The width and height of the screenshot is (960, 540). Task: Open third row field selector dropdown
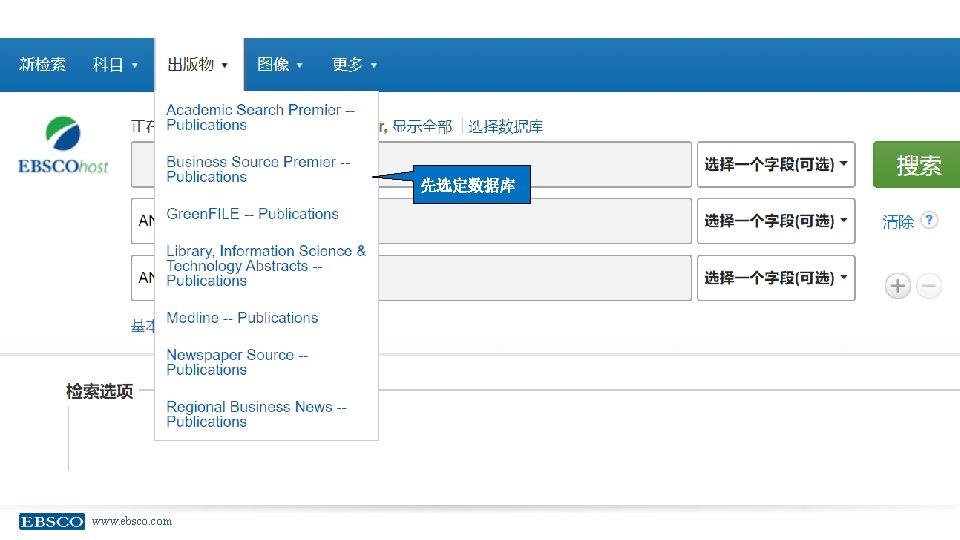tap(776, 277)
